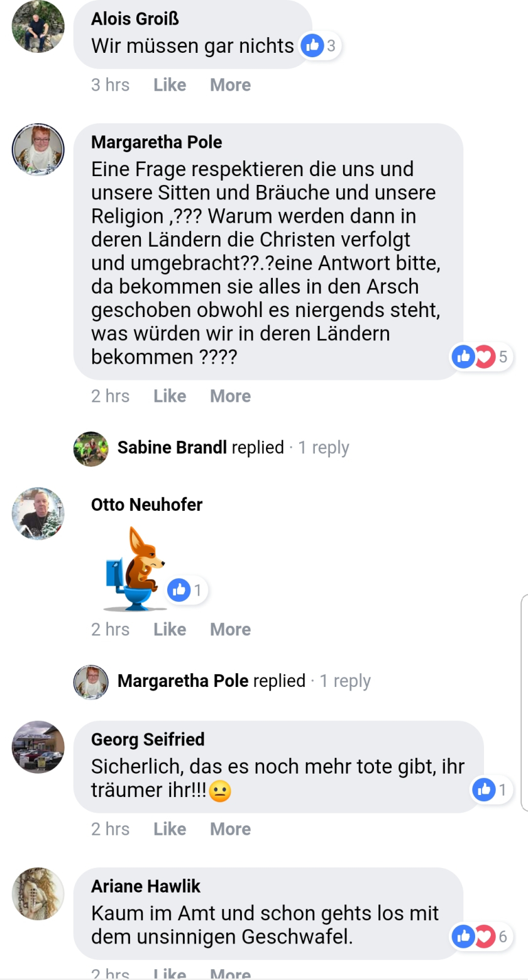This screenshot has width=528, height=980.
Task: Like Margaretha Pole's comment
Action: pyautogui.click(x=170, y=396)
